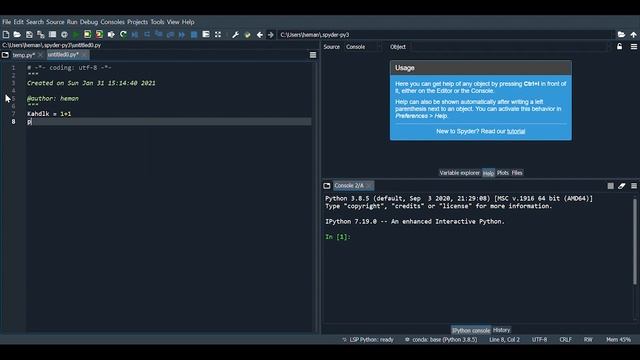The height and width of the screenshot is (360, 640).
Task: Click the console vertical scrollbar
Action: click(635, 242)
